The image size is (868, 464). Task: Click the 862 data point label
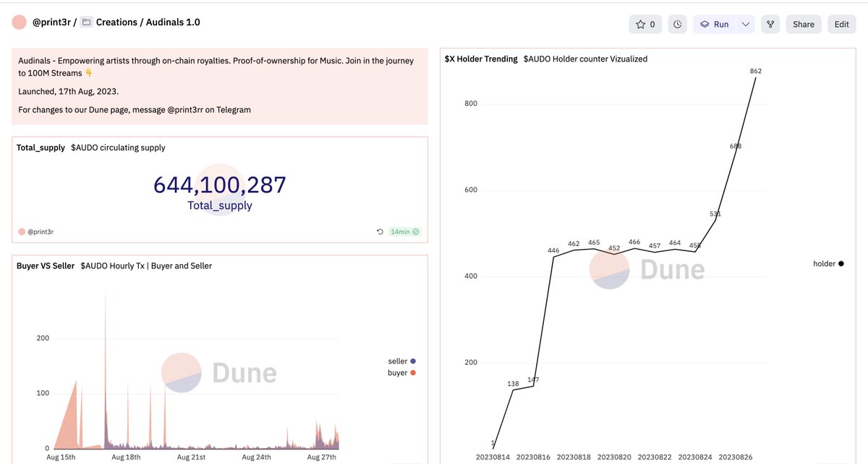click(756, 71)
